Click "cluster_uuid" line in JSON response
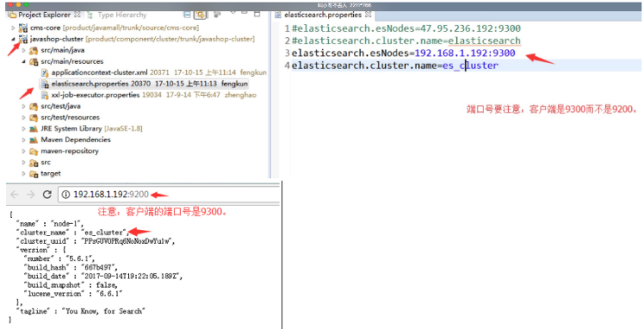This screenshot has height=329, width=644. pyautogui.click(x=96, y=241)
